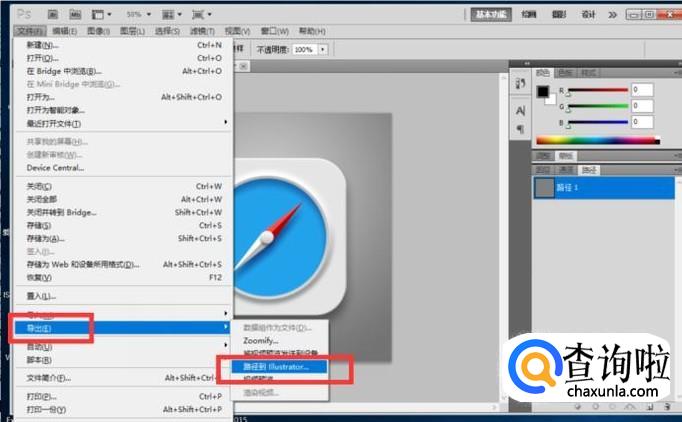The width and height of the screenshot is (682, 422).
Task: Open the Paragraph panel icon
Action: click(x=520, y=129)
